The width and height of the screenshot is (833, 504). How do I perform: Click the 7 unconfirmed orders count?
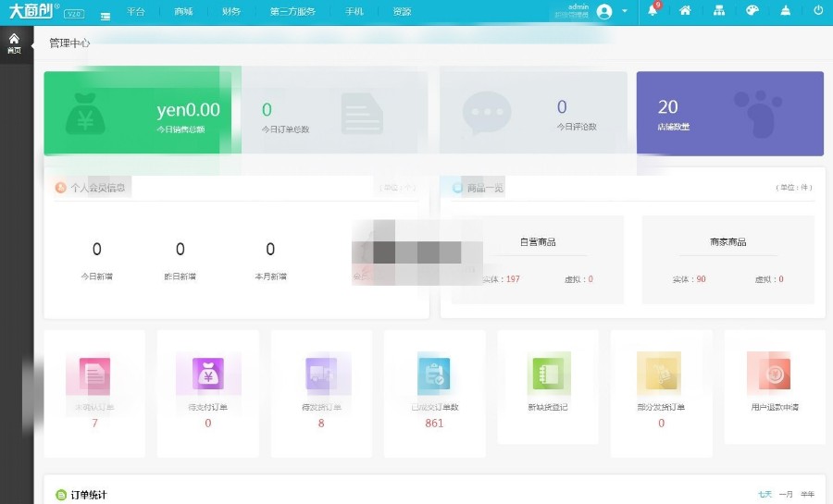94,423
